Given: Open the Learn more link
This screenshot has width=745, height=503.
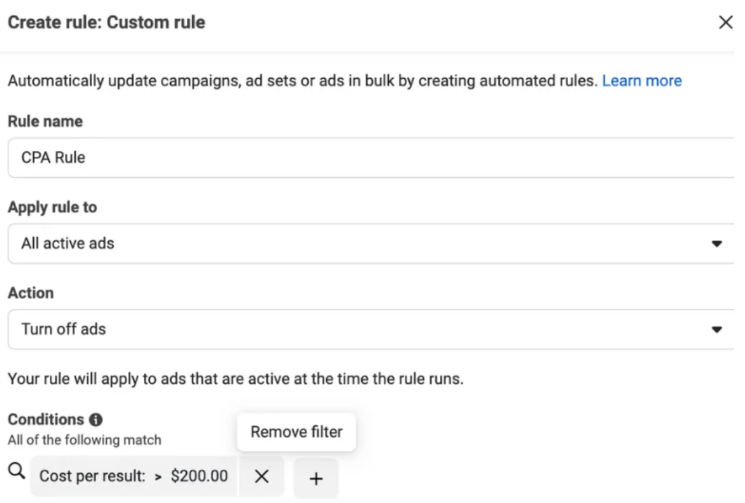Looking at the screenshot, I should coord(642,80).
